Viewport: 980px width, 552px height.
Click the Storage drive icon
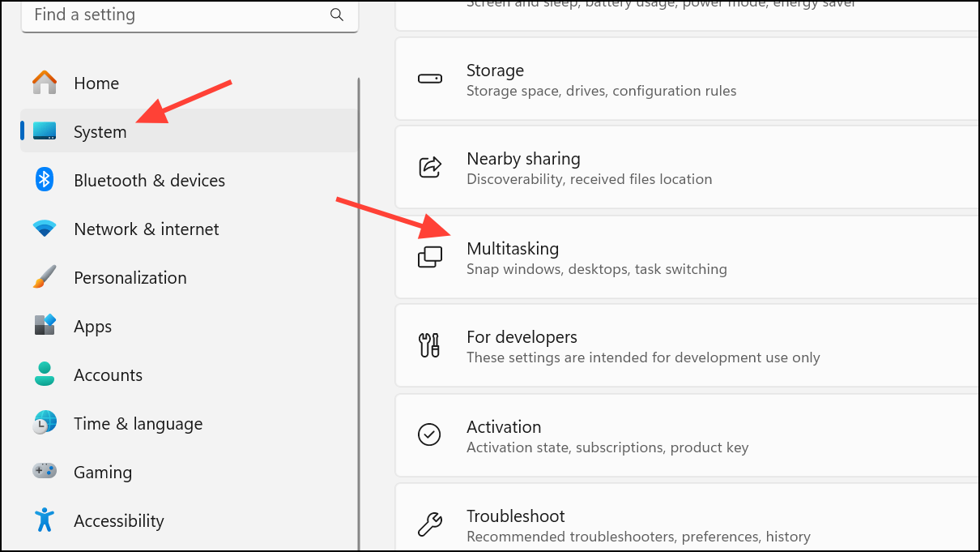[x=430, y=78]
